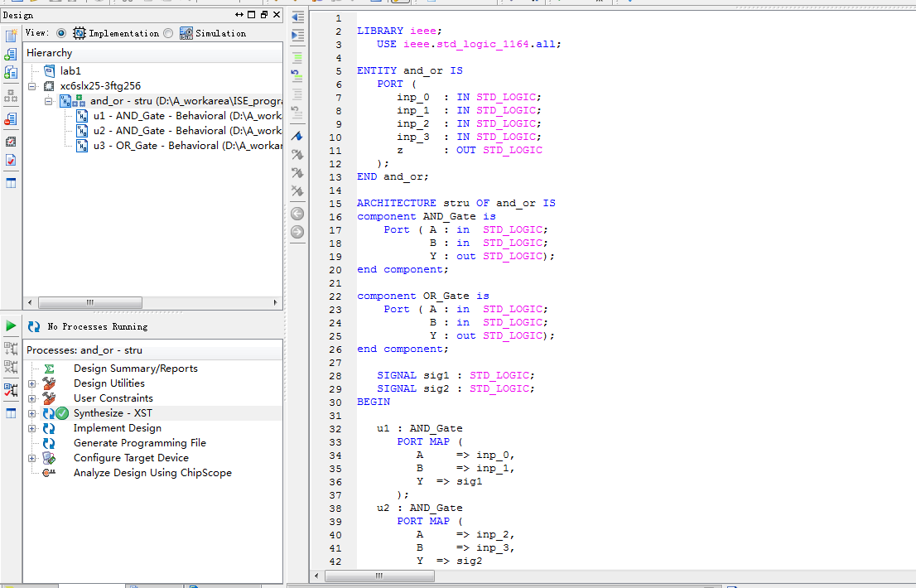This screenshot has width=916, height=588.
Task: Click the Increase Indent icon in editor toolbar
Action: tap(297, 35)
